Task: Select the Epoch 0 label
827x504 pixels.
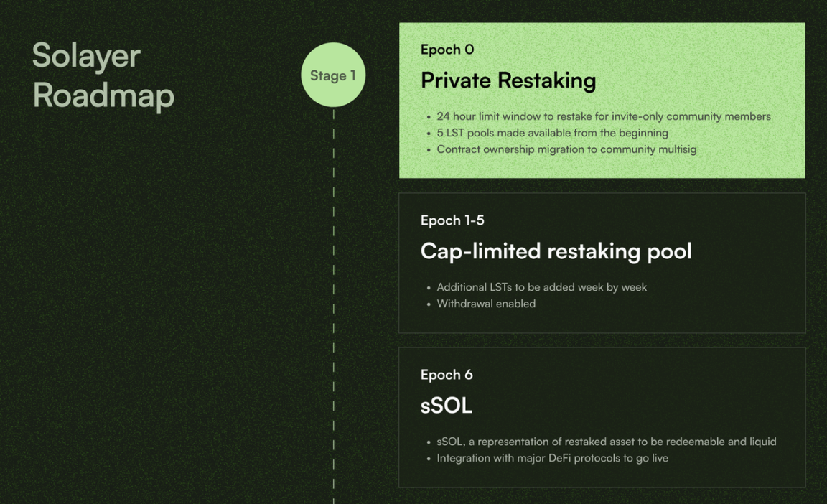Action: [447, 50]
